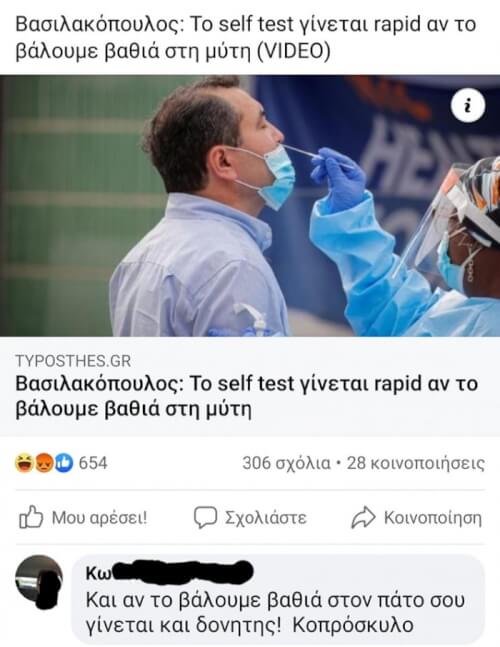Click the thumbs-up icon beside Μου αρέσει!
The height and width of the screenshot is (647, 500).
point(31,517)
